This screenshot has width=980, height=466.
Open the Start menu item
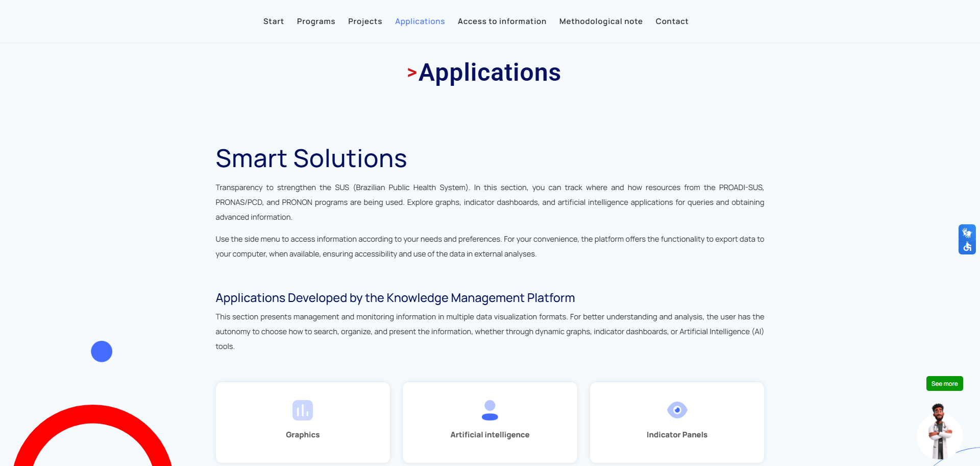click(x=273, y=21)
